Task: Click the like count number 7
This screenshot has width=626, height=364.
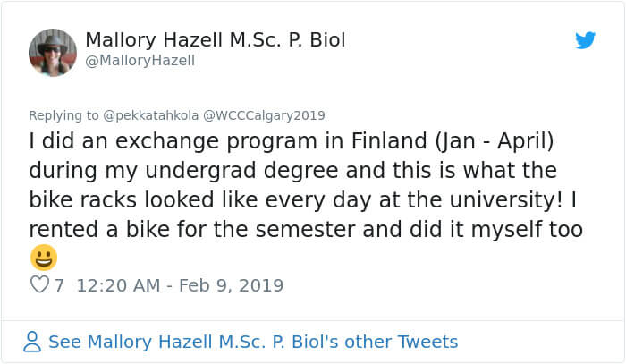Action: pyautogui.click(x=60, y=286)
